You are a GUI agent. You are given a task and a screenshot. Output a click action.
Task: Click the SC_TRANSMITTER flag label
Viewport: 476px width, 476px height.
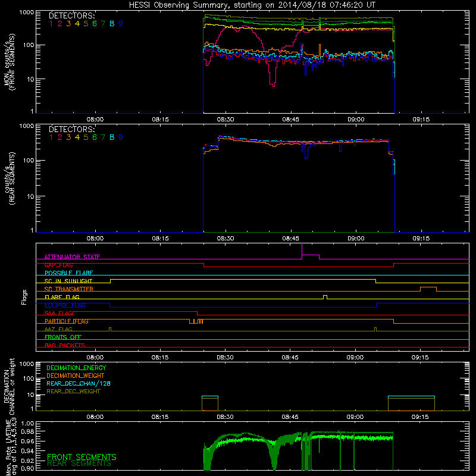point(69,289)
